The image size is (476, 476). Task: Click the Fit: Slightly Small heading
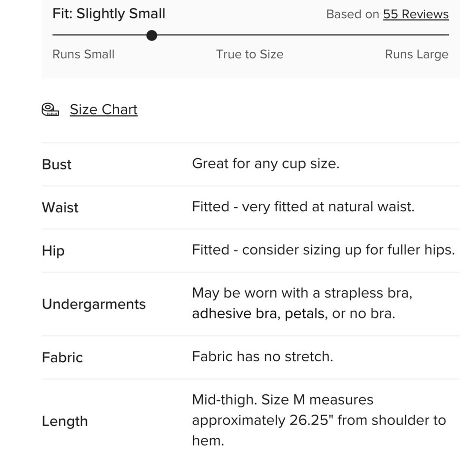109,14
